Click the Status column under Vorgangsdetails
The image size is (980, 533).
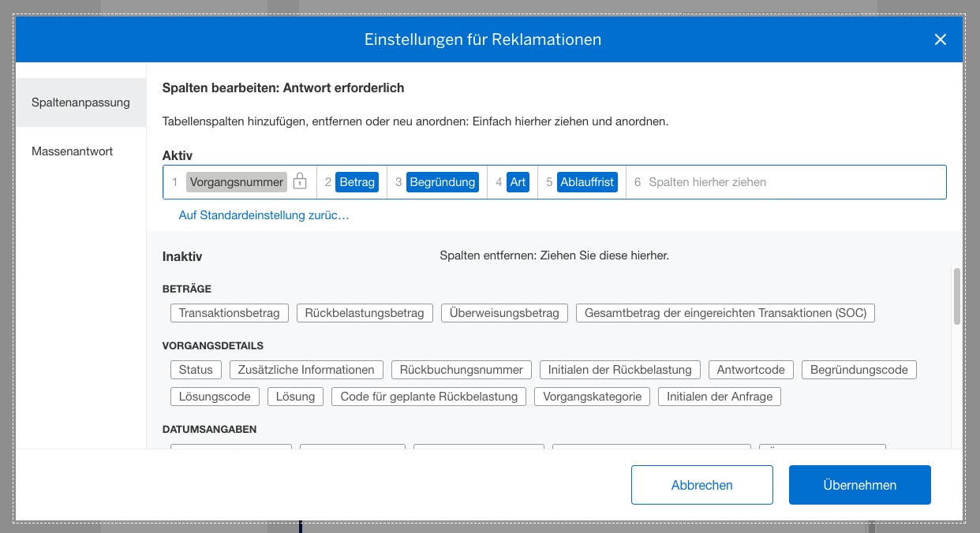(196, 369)
